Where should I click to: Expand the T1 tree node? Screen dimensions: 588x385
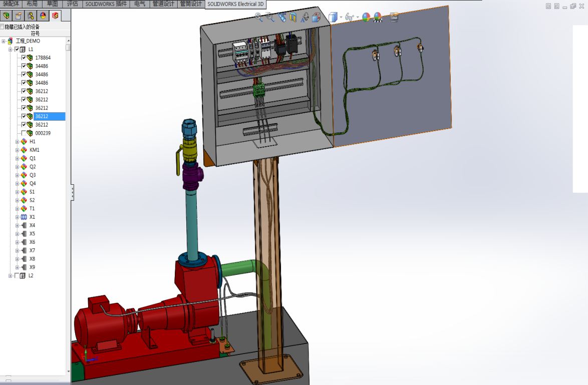17,209
